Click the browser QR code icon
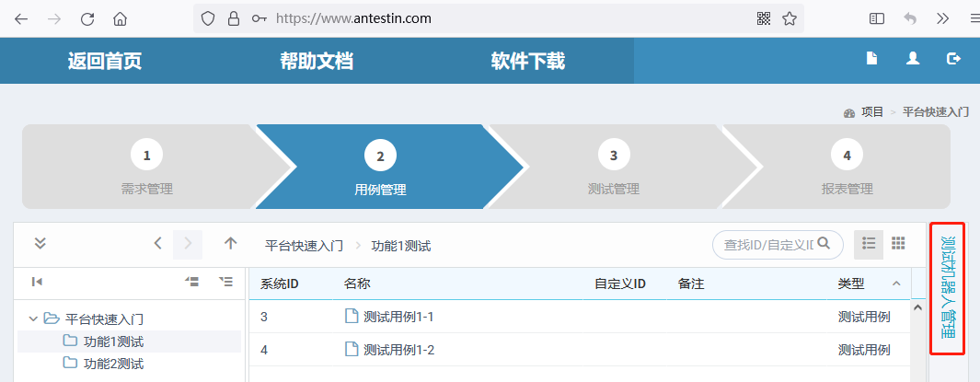 [764, 18]
